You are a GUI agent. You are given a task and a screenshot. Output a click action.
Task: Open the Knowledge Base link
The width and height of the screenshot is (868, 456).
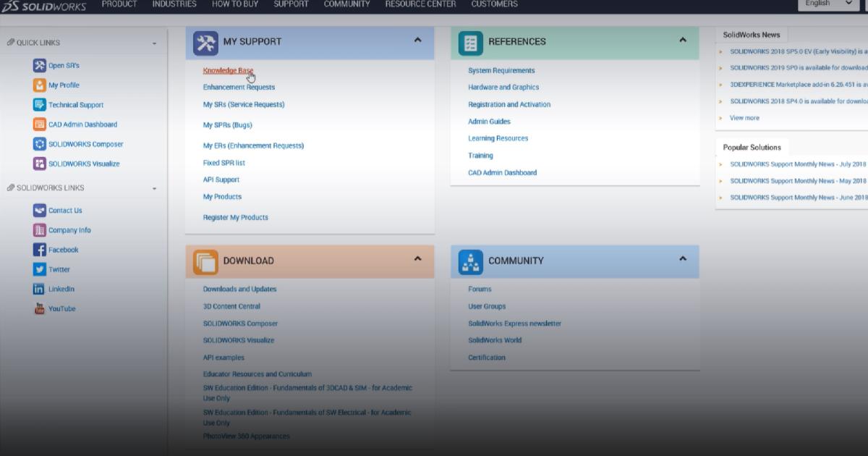(x=228, y=70)
